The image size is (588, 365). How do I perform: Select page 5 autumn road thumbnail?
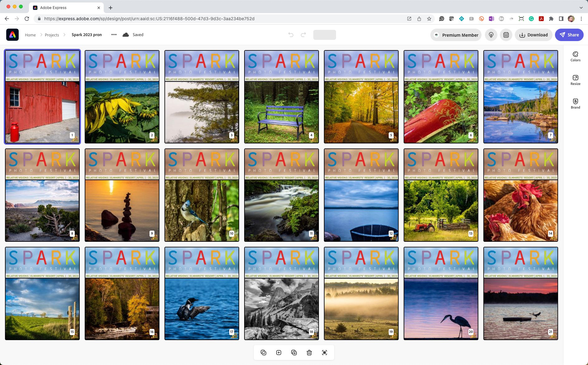pyautogui.click(x=361, y=97)
